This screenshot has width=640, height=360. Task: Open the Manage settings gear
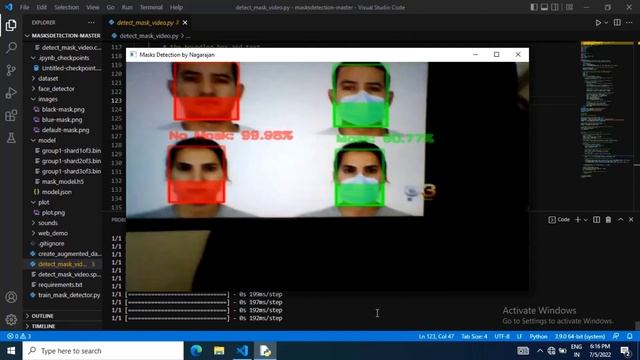(x=11, y=319)
